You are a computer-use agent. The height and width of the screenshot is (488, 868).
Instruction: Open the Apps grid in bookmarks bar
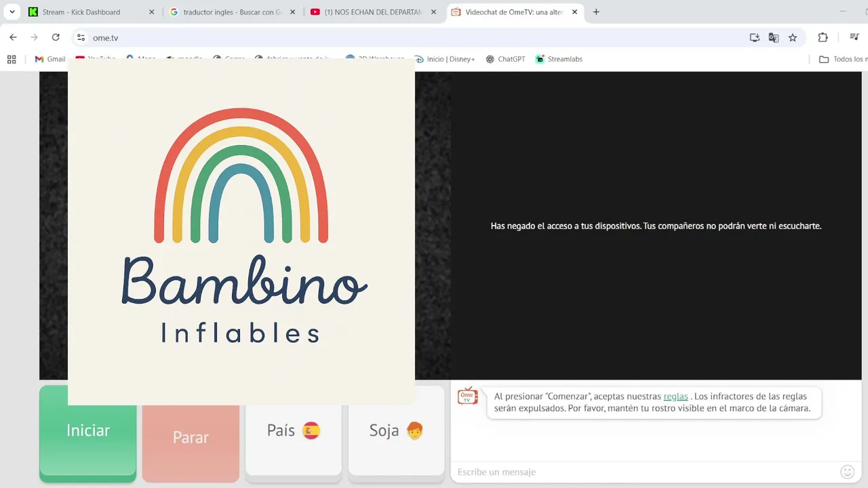(12, 59)
